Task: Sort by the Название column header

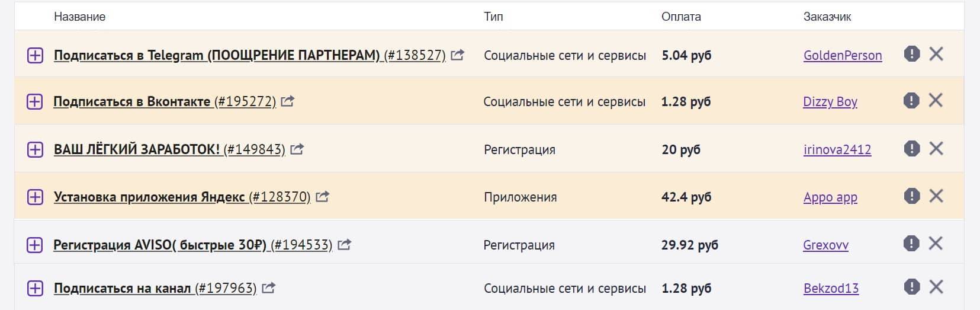Action: (x=79, y=17)
